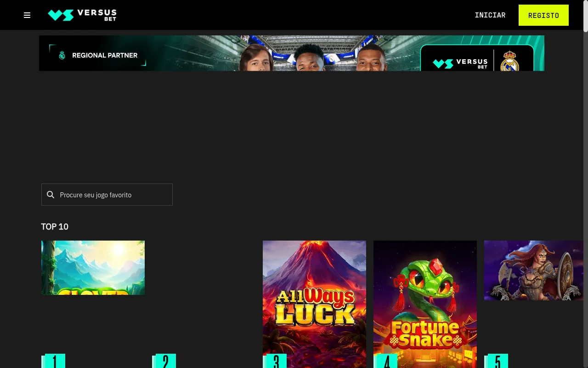Click the REGISTO button
Image resolution: width=588 pixels, height=368 pixels.
(543, 15)
